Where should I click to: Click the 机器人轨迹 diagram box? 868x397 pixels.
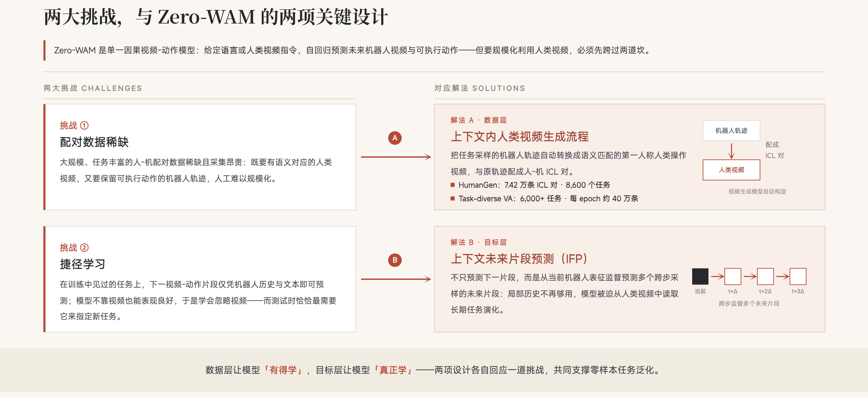click(731, 130)
